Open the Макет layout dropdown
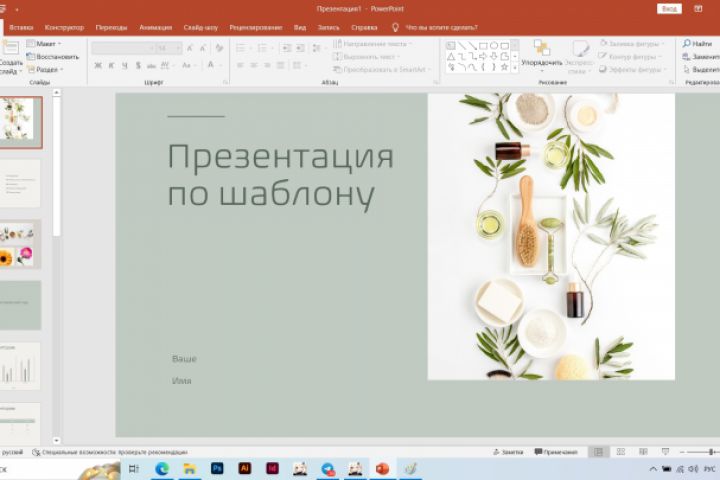Screen dimensions: 720x480 tap(44, 44)
